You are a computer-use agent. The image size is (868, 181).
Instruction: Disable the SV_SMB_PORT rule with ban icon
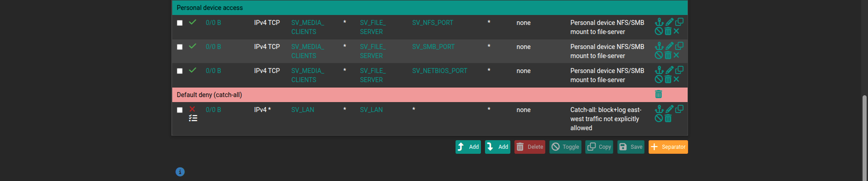659,55
